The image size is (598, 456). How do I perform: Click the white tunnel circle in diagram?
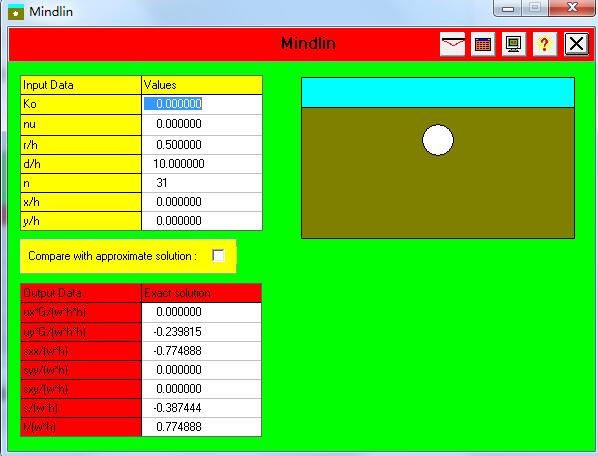[438, 140]
